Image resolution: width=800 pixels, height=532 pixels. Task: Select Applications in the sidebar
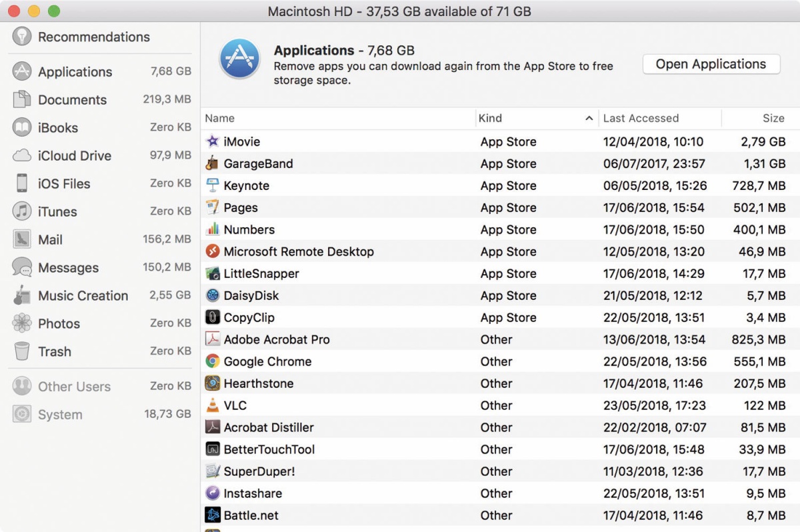101,71
